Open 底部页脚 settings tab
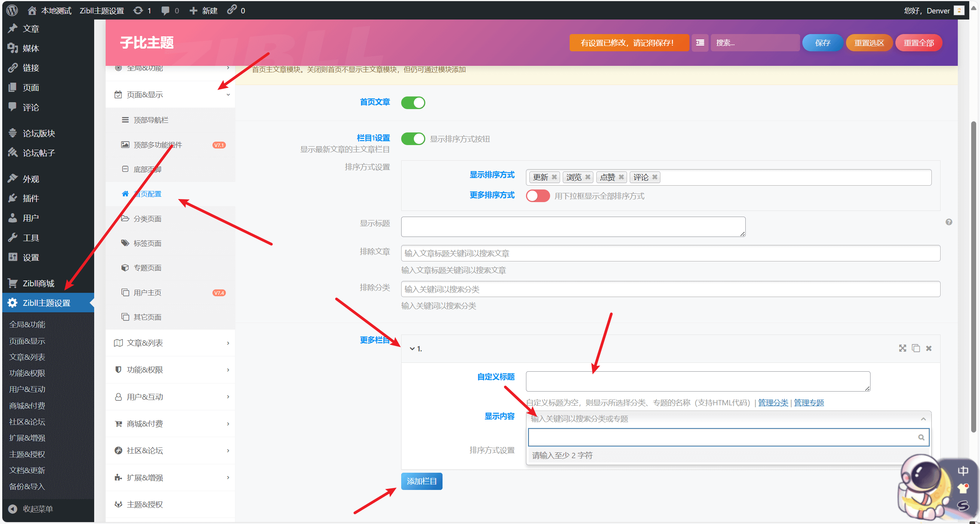 click(x=170, y=169)
